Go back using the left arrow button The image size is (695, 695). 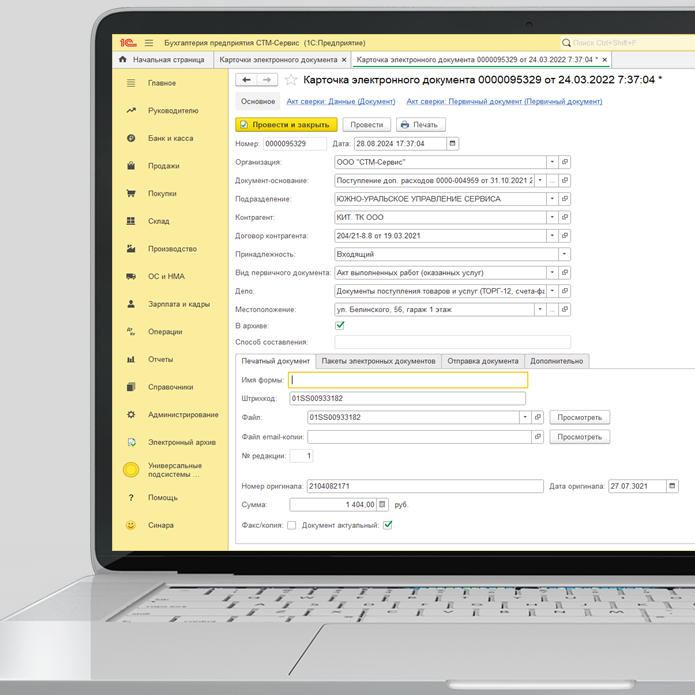[245, 80]
